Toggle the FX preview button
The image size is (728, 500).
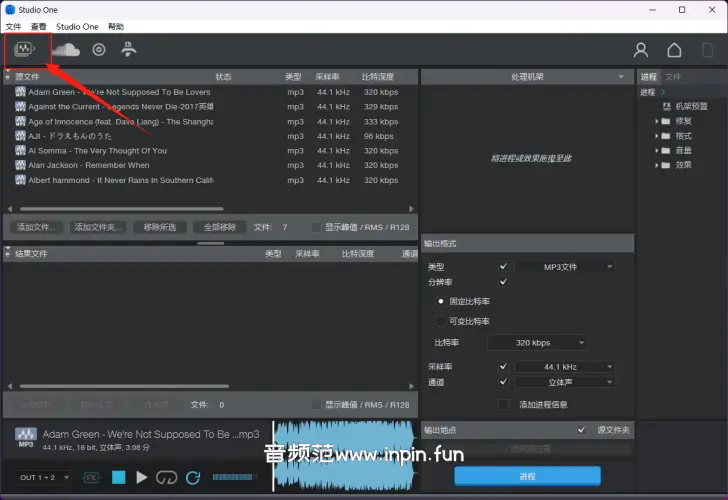pos(91,477)
